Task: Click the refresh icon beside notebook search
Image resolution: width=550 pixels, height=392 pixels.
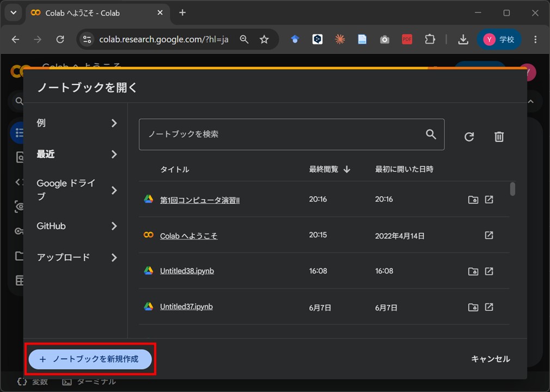Action: pos(469,137)
